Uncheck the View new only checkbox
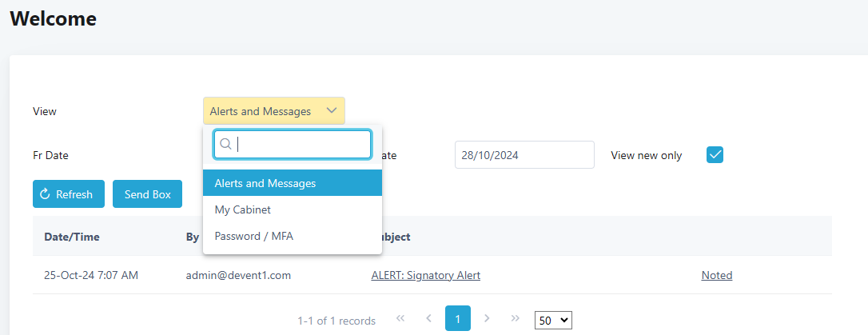This screenshot has height=335, width=868. (715, 155)
